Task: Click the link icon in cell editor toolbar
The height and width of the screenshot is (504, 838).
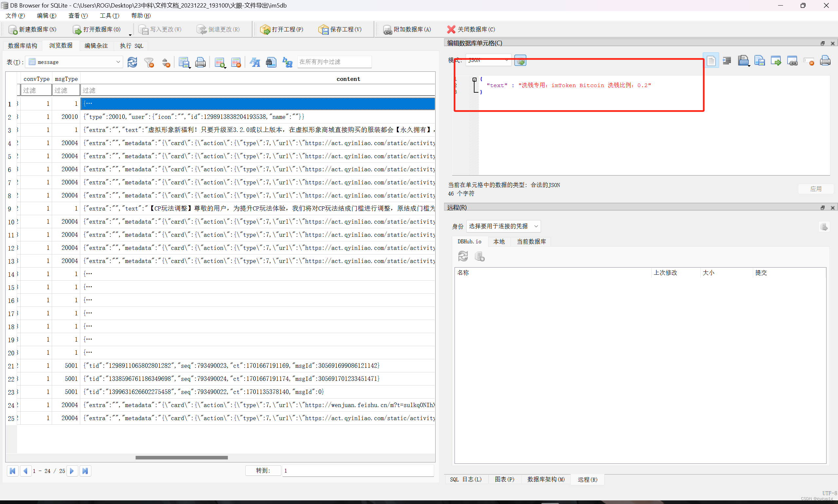Action: point(792,61)
